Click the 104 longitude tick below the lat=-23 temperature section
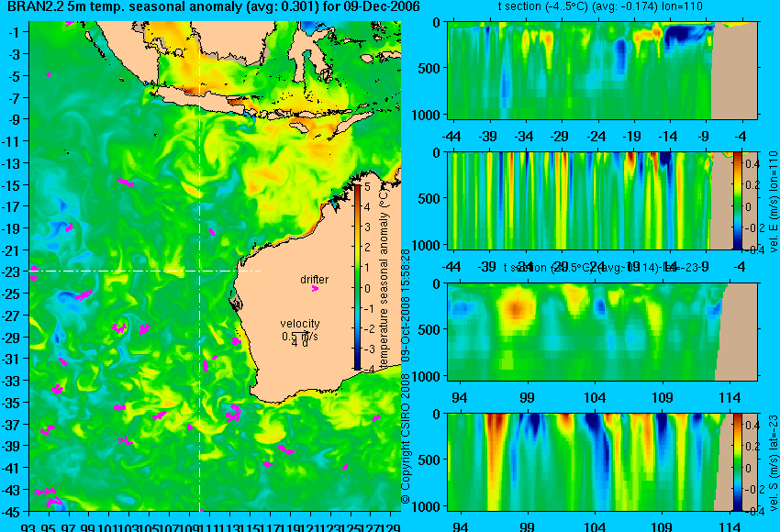The width and height of the screenshot is (780, 532). [595, 398]
